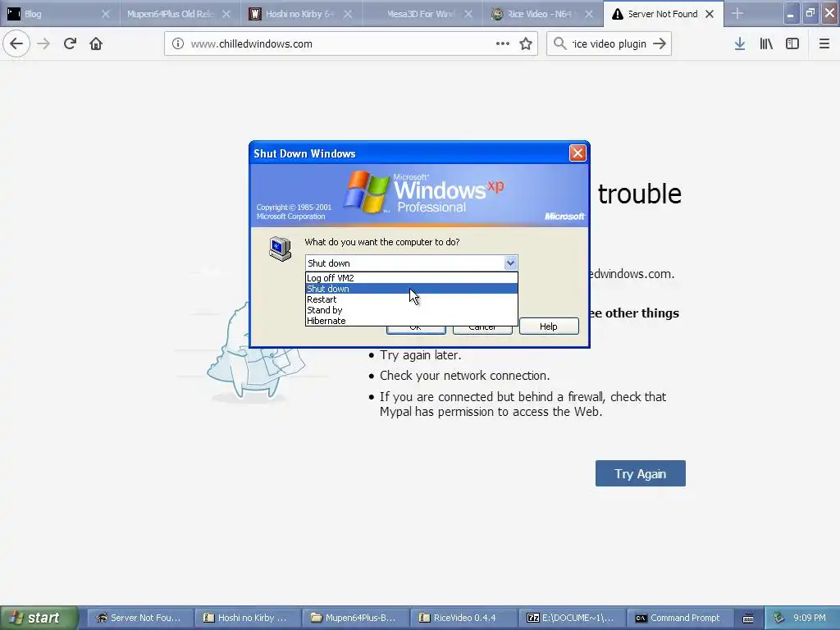Toggle the browser sidebar
This screenshot has width=840, height=630.
click(792, 43)
